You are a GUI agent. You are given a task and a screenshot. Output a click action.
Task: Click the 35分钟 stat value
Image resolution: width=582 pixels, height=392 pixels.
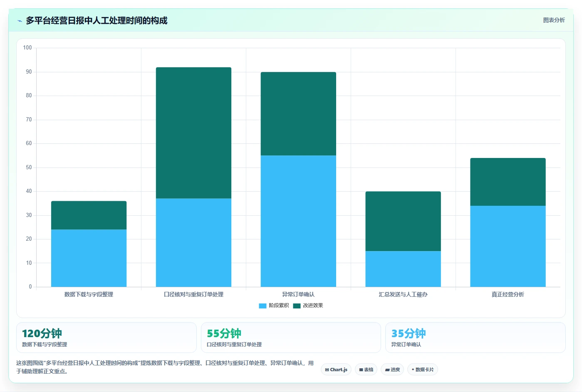click(x=409, y=333)
